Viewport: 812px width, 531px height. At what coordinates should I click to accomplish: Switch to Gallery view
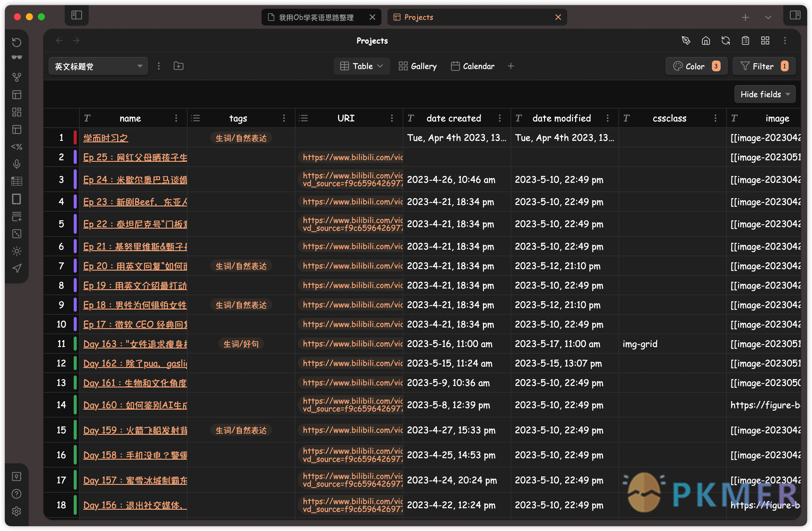click(x=418, y=67)
